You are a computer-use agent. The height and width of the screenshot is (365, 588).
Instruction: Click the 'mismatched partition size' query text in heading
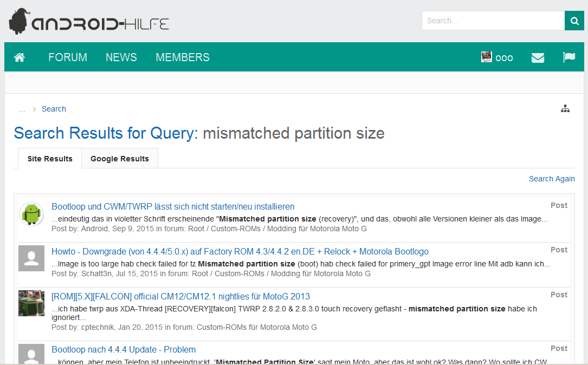(x=294, y=133)
